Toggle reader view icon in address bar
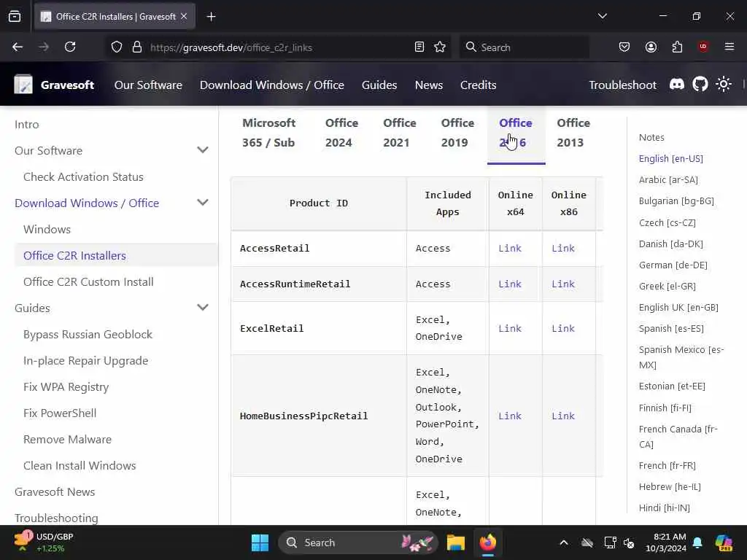The image size is (747, 560). click(419, 47)
